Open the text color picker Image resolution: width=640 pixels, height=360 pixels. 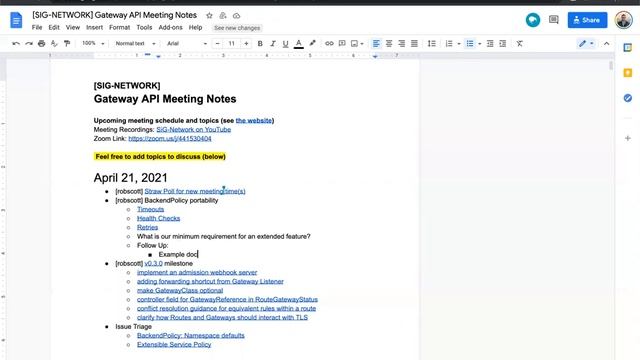[x=299, y=43]
